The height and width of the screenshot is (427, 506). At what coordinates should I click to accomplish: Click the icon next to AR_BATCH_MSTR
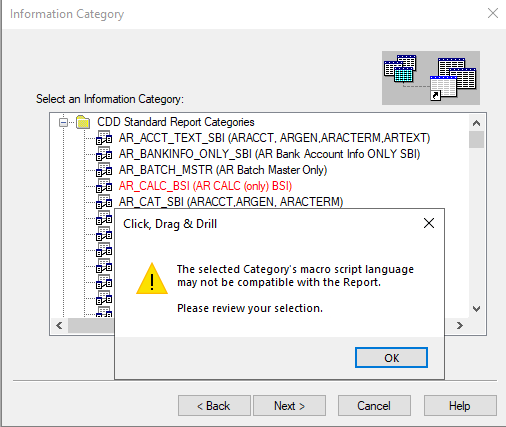pyautogui.click(x=104, y=170)
